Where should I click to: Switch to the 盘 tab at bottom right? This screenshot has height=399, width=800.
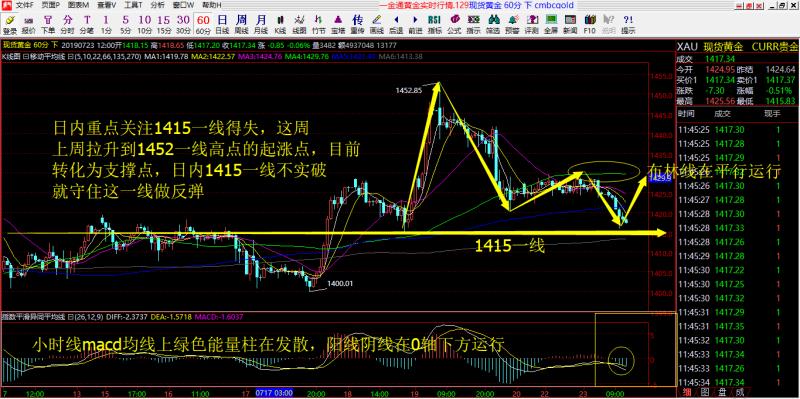(x=723, y=393)
